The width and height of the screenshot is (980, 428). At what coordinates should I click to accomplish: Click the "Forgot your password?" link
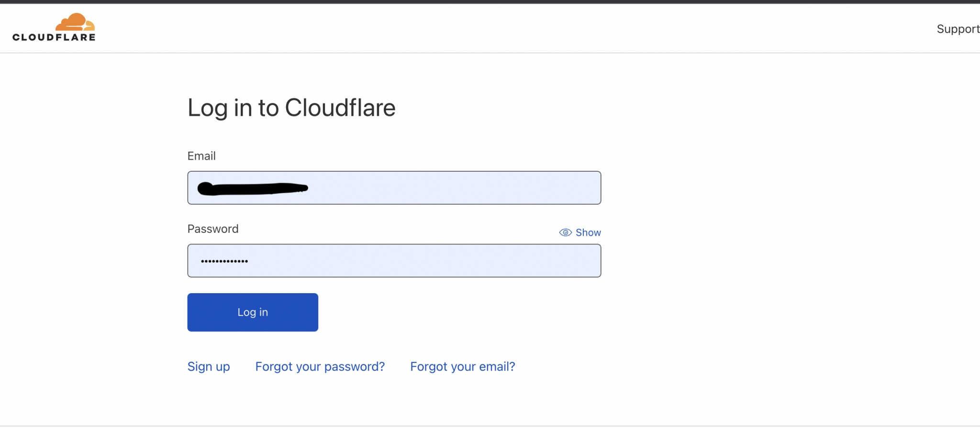click(320, 366)
